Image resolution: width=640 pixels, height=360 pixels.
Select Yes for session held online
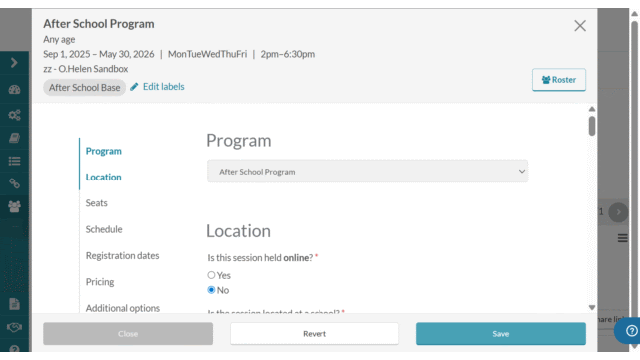pos(211,275)
